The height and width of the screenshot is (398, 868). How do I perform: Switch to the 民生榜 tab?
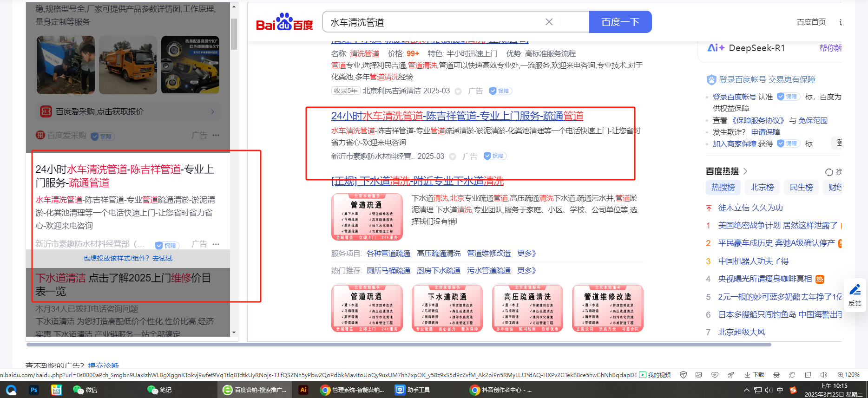tap(801, 187)
